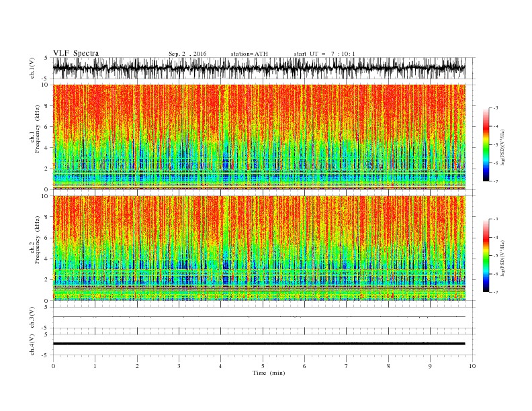The height and width of the screenshot is (411, 532).
Task: Click the "-5" tick on ch.1 colorbar
Action: point(495,144)
